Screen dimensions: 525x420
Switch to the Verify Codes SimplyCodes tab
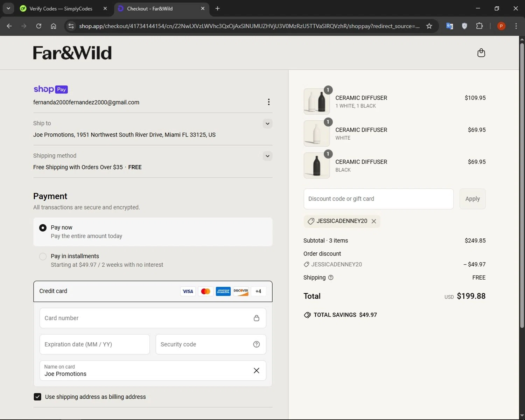coord(60,8)
